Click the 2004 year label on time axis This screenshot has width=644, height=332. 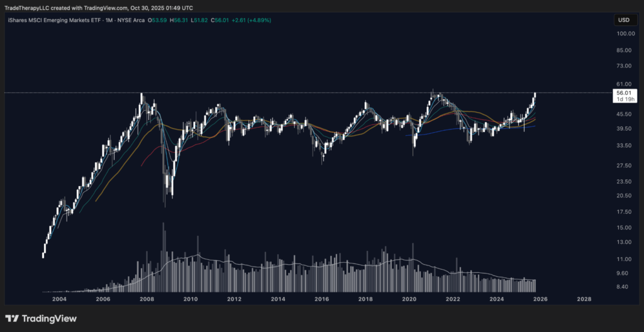click(x=59, y=299)
